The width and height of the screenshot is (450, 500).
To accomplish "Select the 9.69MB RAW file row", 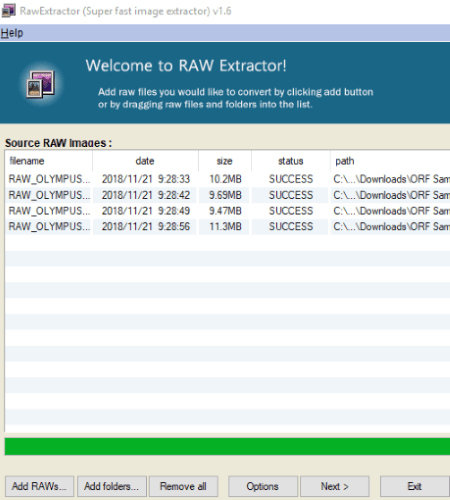I will tap(228, 195).
